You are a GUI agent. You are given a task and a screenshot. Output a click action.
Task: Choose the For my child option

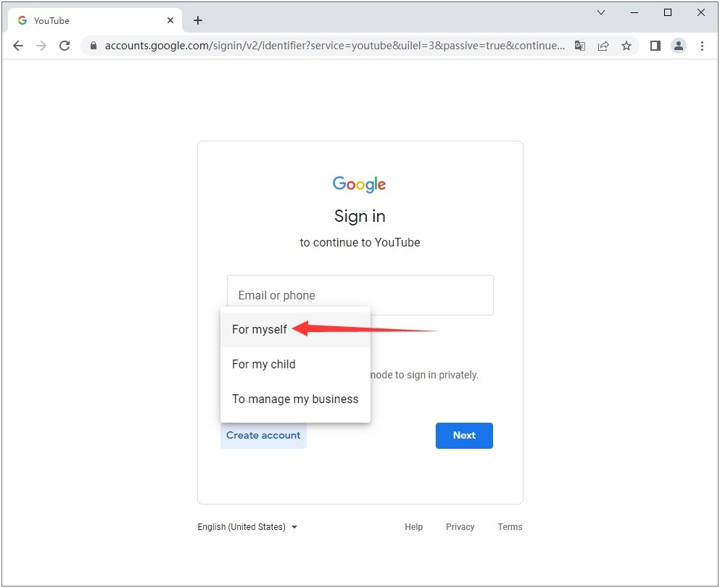(x=263, y=364)
